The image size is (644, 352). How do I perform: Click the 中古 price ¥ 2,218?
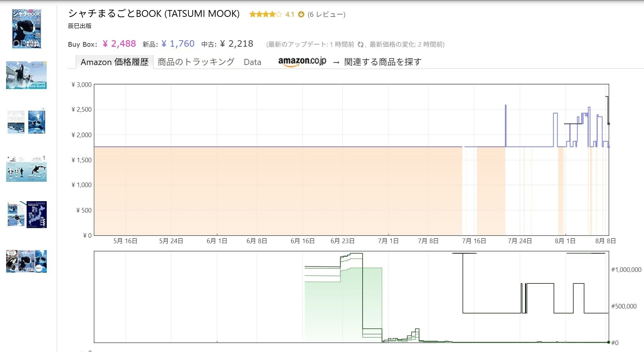pos(236,44)
